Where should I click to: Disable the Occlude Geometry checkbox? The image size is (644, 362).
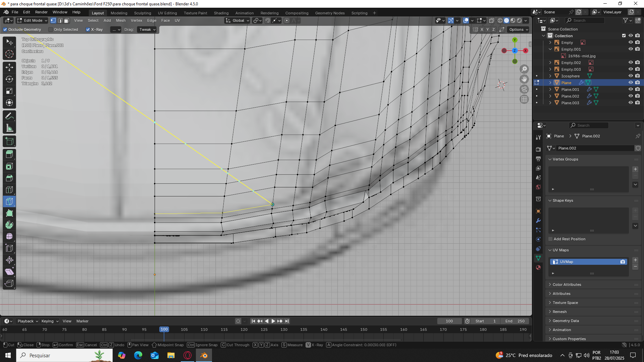(5, 29)
